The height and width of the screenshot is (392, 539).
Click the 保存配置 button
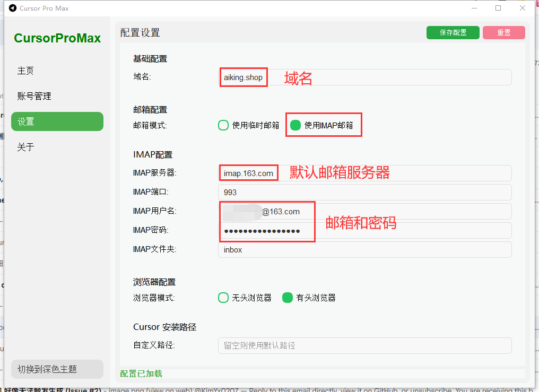coord(453,33)
